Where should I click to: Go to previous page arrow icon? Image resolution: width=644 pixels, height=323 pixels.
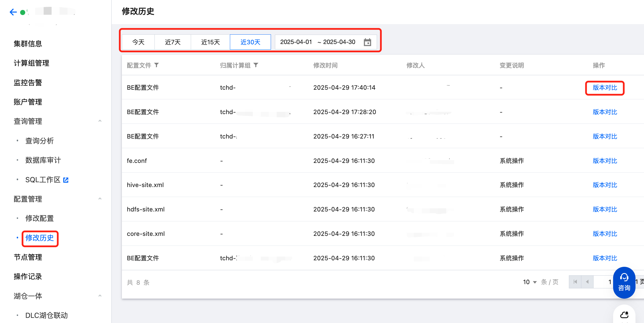tap(587, 282)
